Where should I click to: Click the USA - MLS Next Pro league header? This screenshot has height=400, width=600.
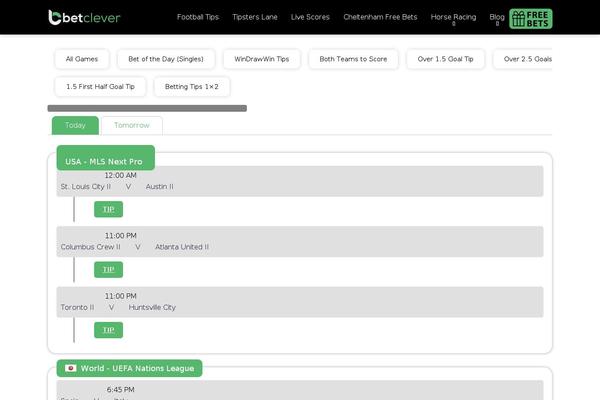(x=106, y=158)
